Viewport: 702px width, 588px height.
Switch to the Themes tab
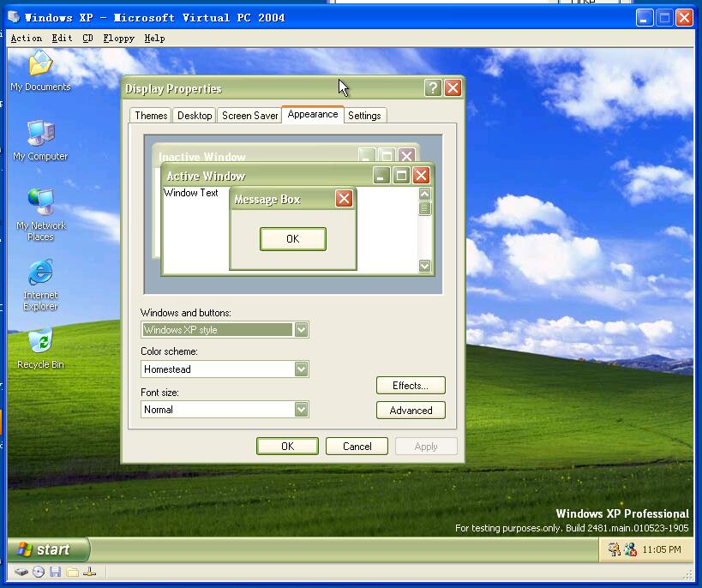(x=151, y=116)
